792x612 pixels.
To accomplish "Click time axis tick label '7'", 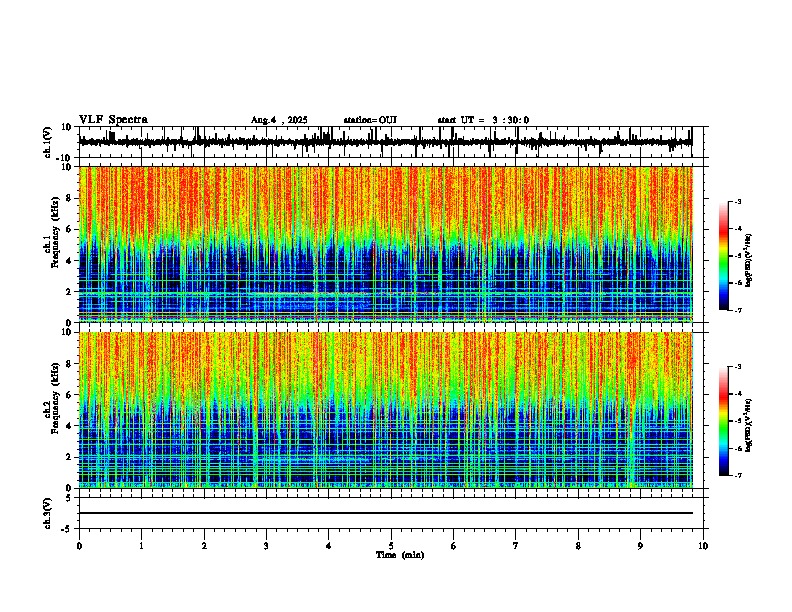I will (516, 546).
